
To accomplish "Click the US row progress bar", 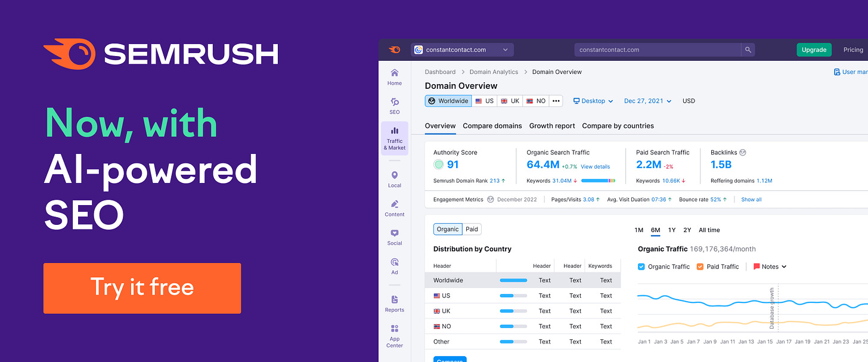I will tap(513, 296).
